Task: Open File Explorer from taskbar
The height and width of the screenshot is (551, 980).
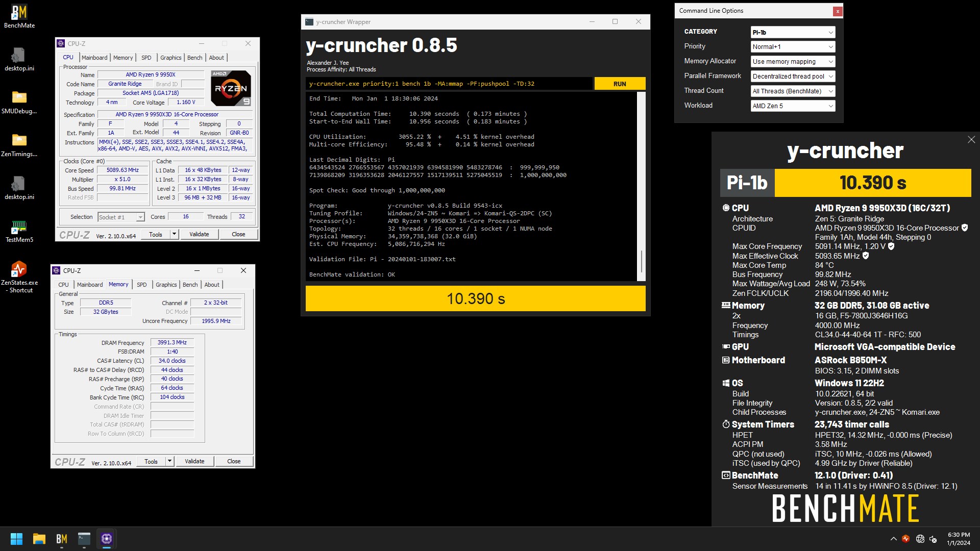Action: click(x=39, y=539)
